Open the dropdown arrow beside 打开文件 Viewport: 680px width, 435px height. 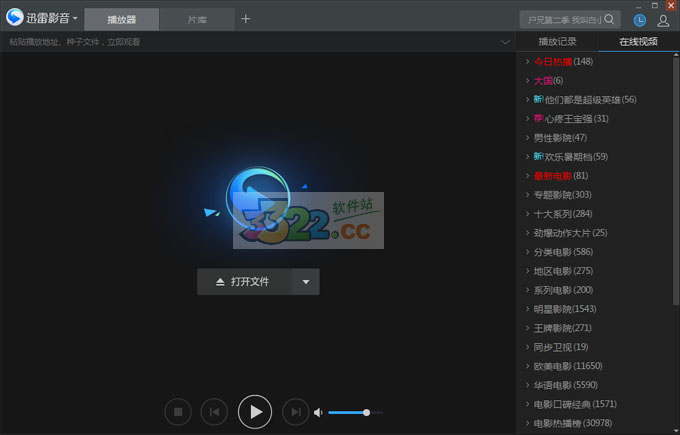[306, 282]
